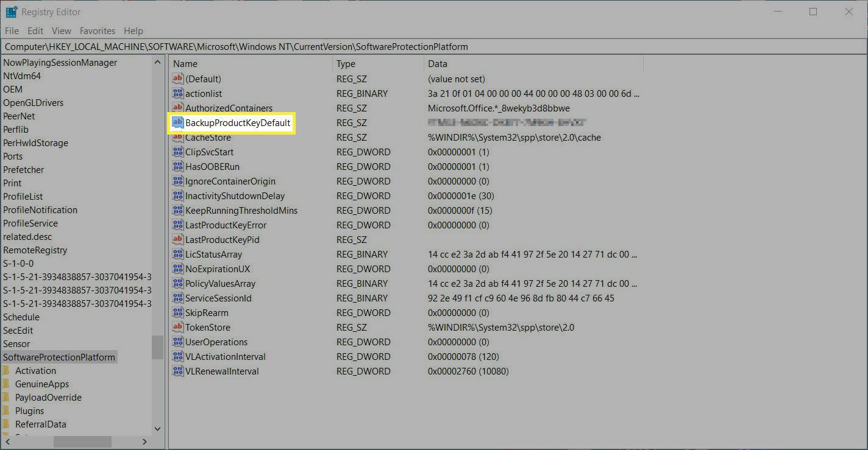The image size is (868, 450).
Task: Click the tree's horizontal scrollbar right arrow
Action: tap(144, 441)
